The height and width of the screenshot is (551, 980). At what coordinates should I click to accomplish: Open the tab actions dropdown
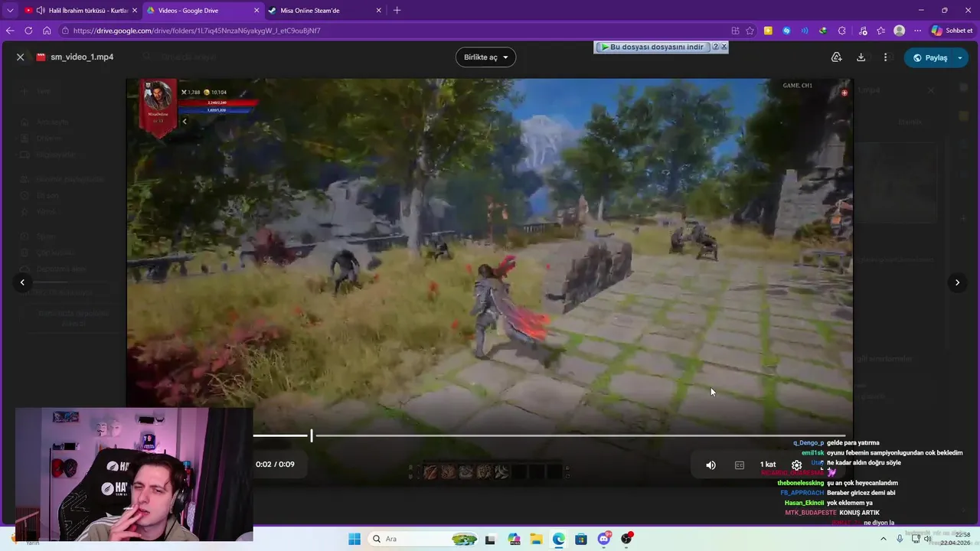(x=10, y=11)
